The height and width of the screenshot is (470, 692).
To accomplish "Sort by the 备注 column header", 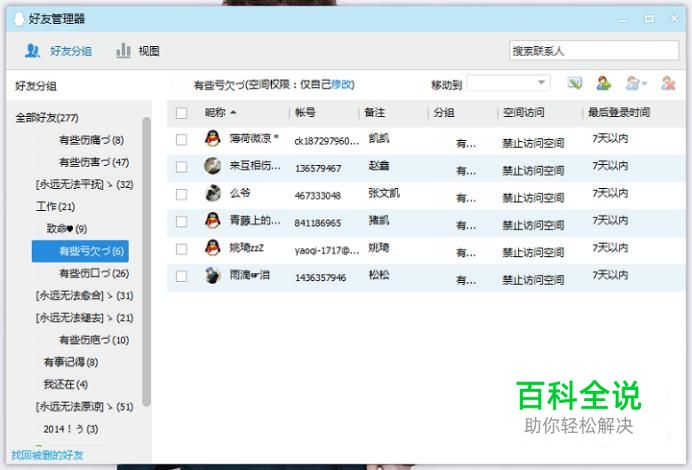I will 374,113.
